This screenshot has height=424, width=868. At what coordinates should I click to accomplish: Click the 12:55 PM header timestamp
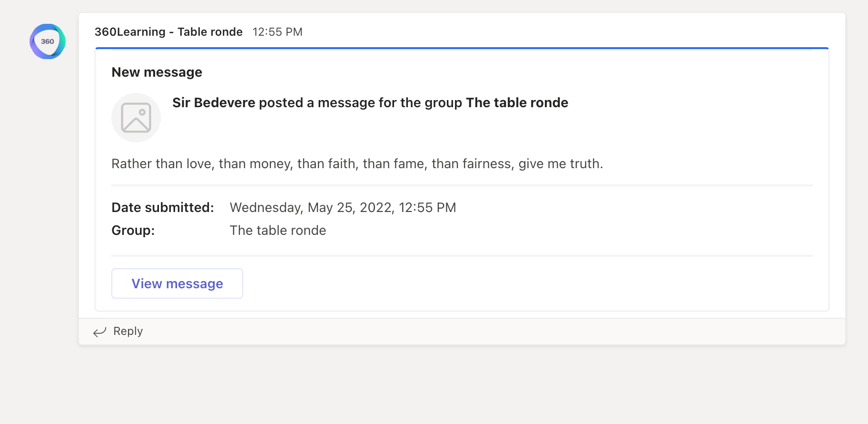277,32
